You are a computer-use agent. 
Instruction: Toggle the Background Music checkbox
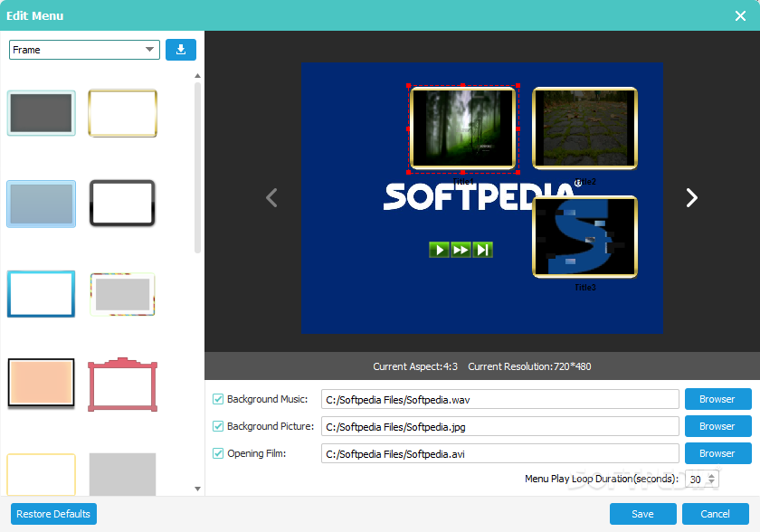pyautogui.click(x=218, y=399)
